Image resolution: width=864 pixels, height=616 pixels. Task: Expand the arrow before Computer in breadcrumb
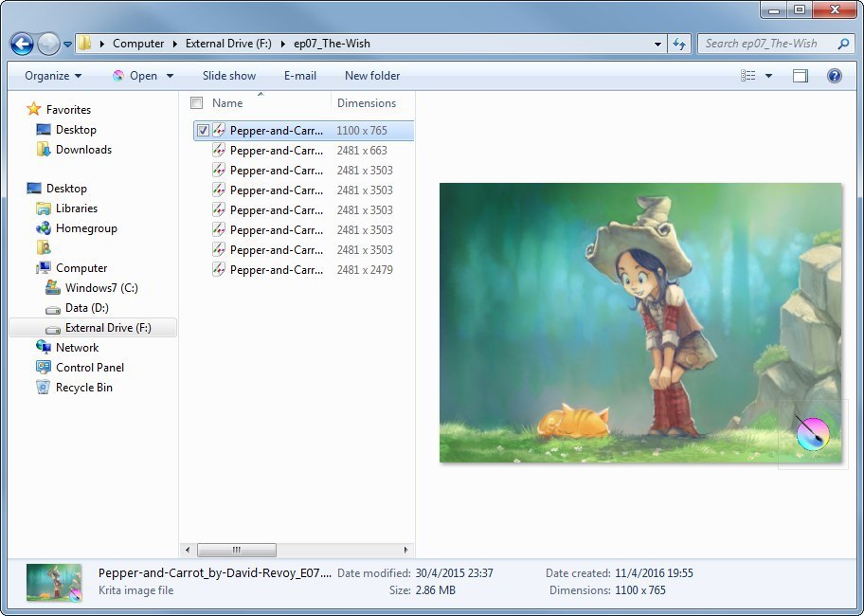coord(102,45)
